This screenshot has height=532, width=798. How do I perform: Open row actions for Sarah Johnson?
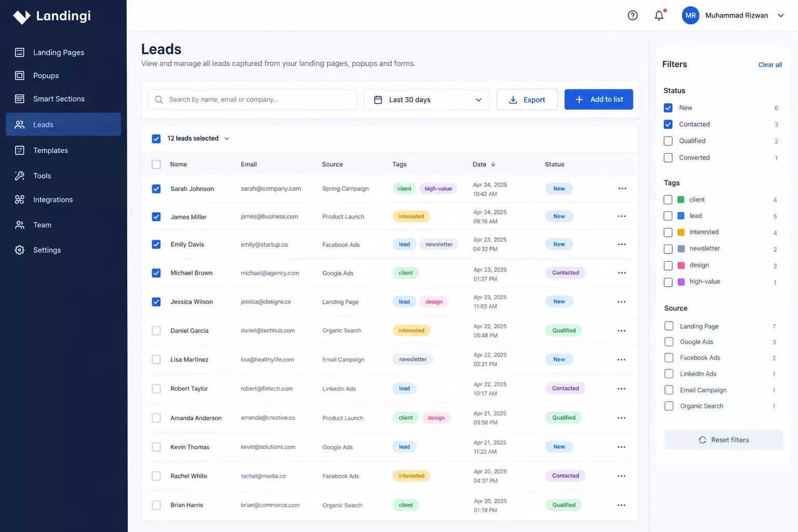(x=622, y=189)
